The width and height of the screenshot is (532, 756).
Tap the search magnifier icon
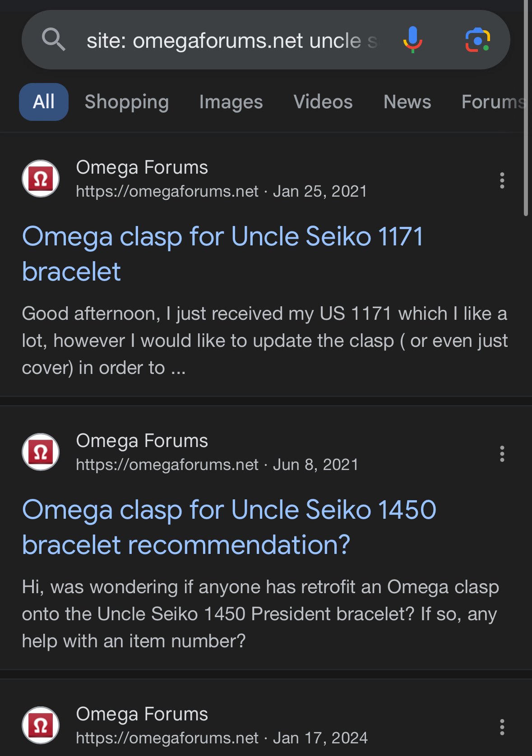[54, 40]
